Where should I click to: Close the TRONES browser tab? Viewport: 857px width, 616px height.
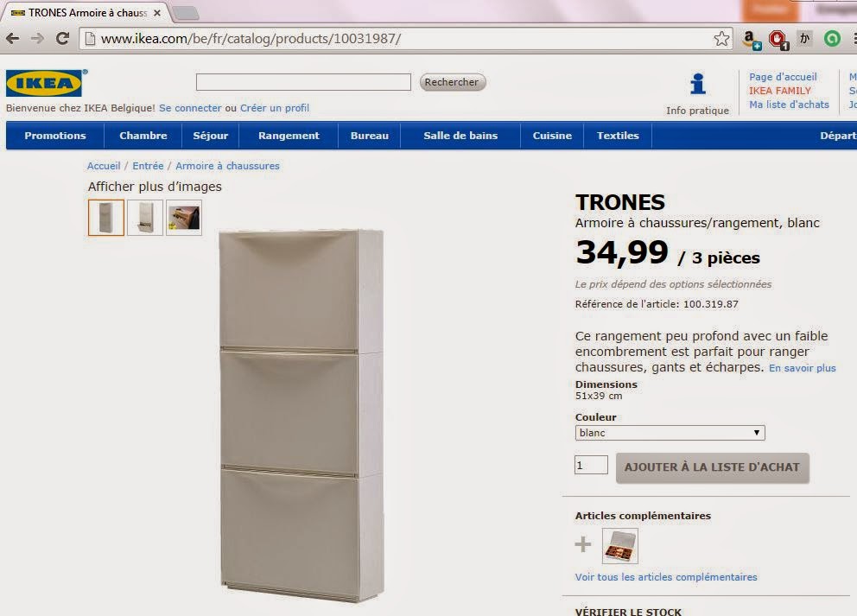(157, 13)
